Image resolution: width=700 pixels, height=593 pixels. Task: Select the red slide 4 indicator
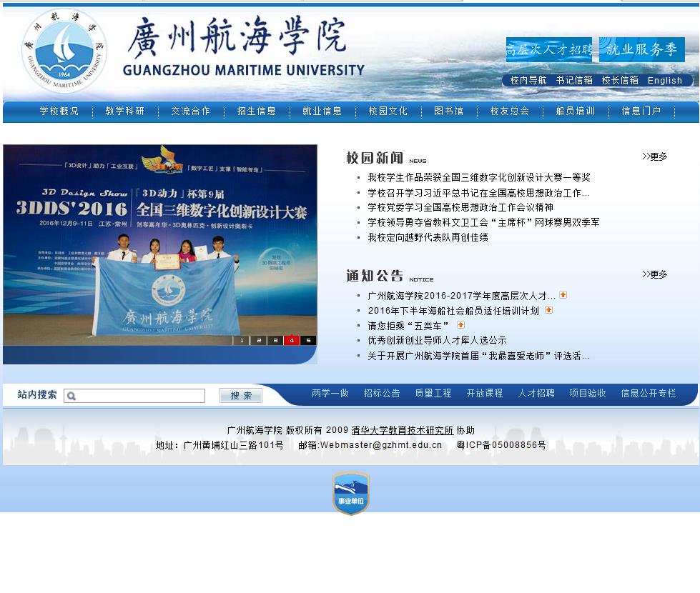[292, 341]
